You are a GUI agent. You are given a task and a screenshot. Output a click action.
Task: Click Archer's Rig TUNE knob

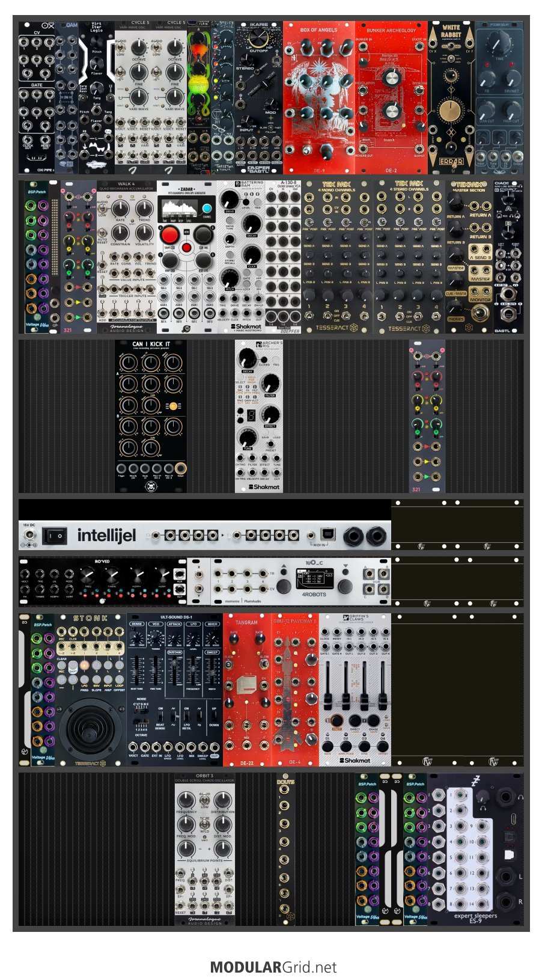coord(247,437)
